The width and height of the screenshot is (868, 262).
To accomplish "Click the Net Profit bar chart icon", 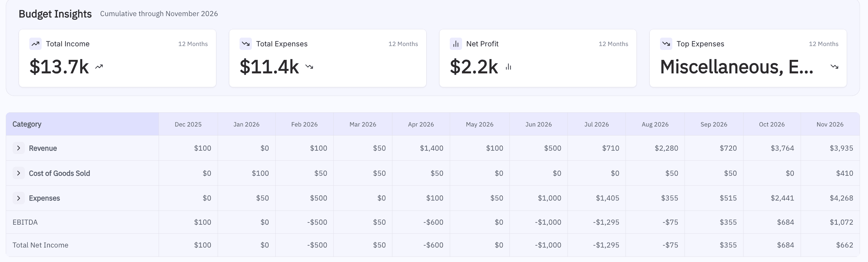I will [x=456, y=44].
